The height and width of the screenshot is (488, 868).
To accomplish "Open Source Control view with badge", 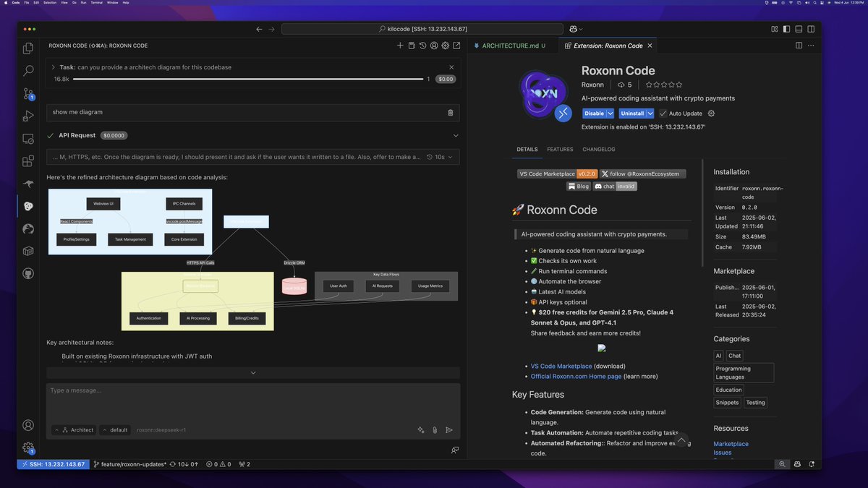I will tap(28, 93).
